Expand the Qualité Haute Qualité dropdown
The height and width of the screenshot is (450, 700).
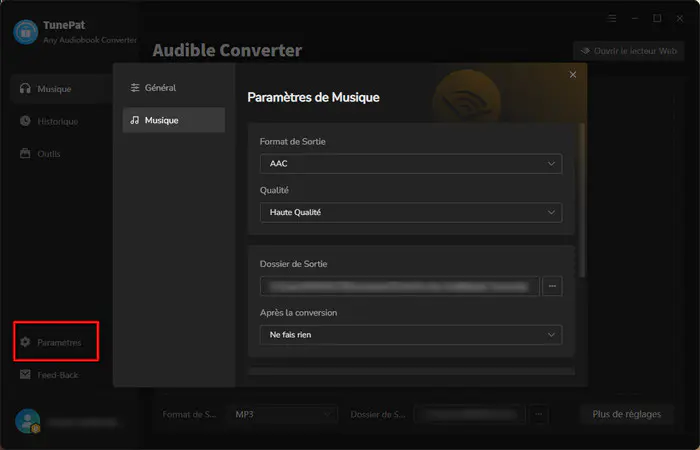click(411, 212)
